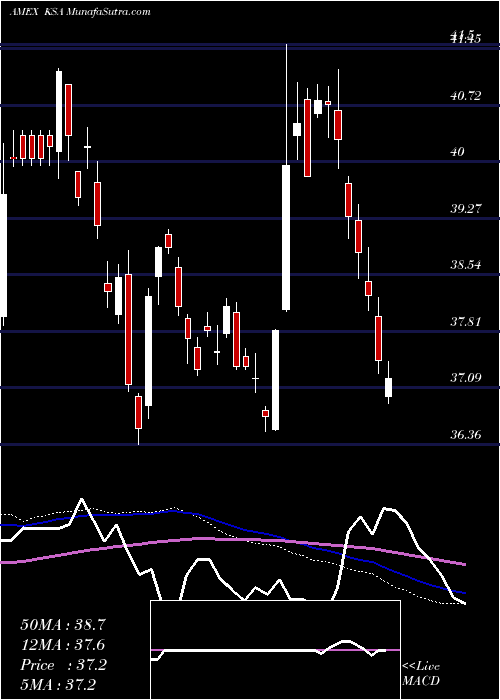Click inside the MACD inset chart box
This screenshot has width=500, height=700.
pos(275,650)
